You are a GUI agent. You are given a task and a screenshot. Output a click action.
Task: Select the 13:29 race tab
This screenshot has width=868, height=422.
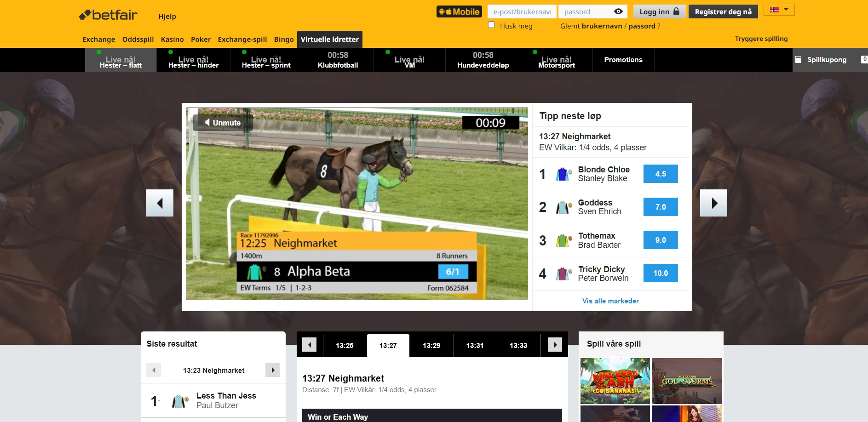point(431,346)
